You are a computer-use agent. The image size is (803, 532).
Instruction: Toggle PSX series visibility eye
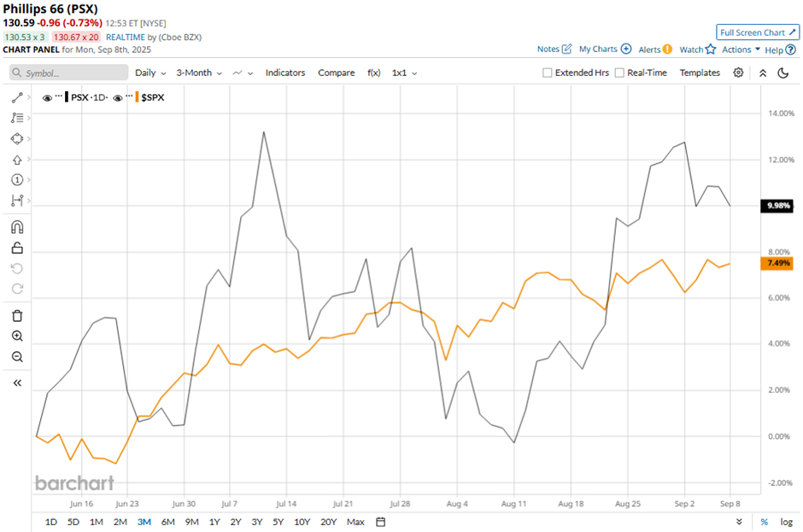coord(47,98)
